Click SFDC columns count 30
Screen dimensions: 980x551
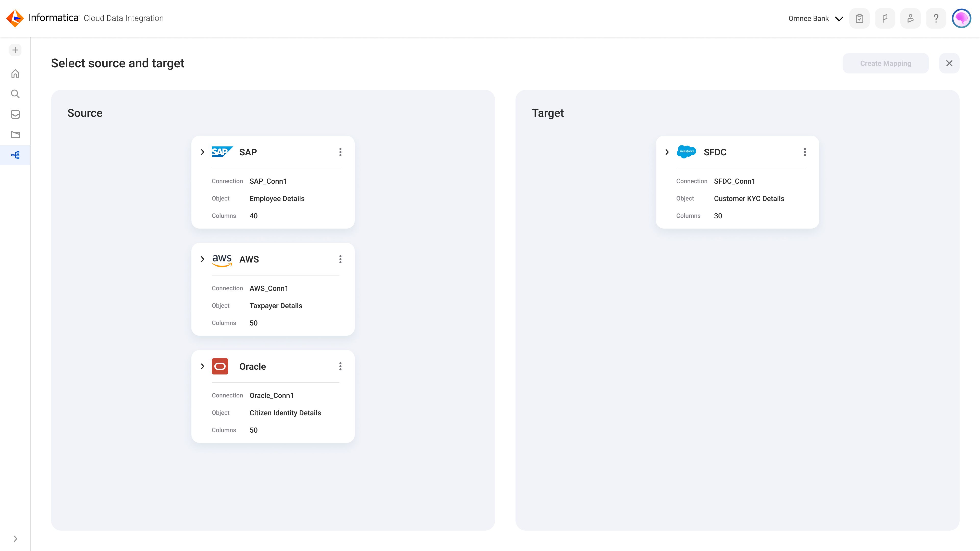(718, 216)
